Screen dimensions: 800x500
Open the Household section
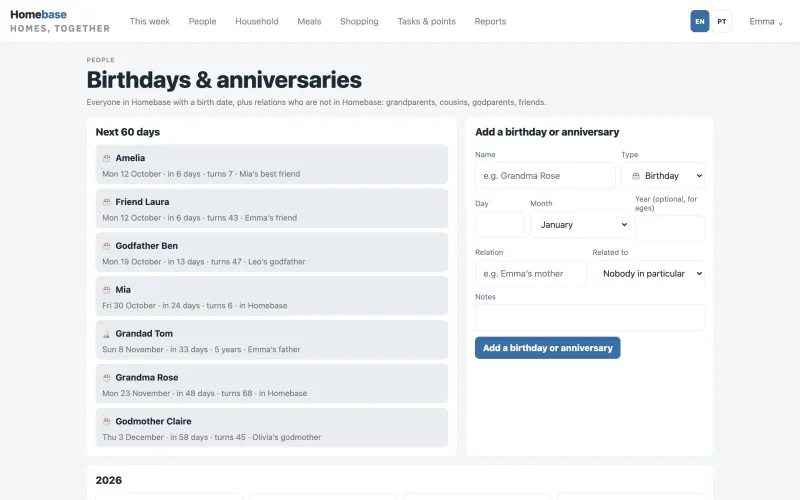257,21
